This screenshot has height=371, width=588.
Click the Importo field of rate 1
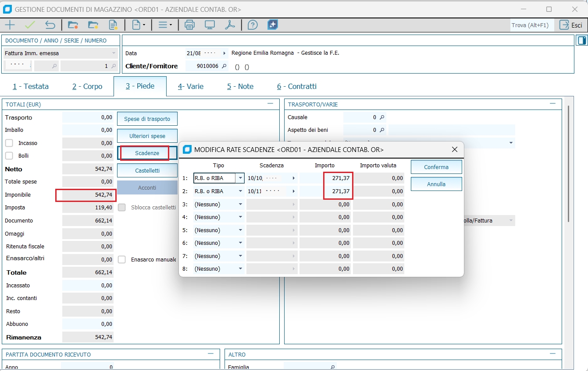tap(326, 178)
